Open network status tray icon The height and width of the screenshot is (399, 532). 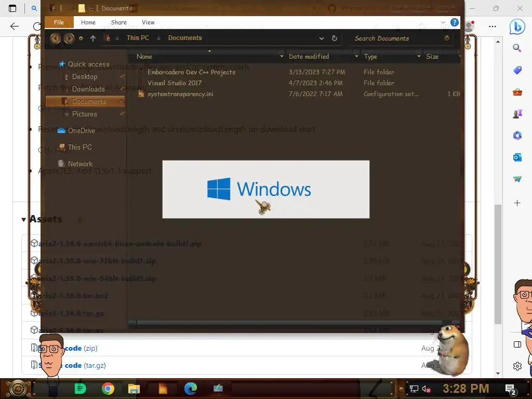[x=414, y=389]
